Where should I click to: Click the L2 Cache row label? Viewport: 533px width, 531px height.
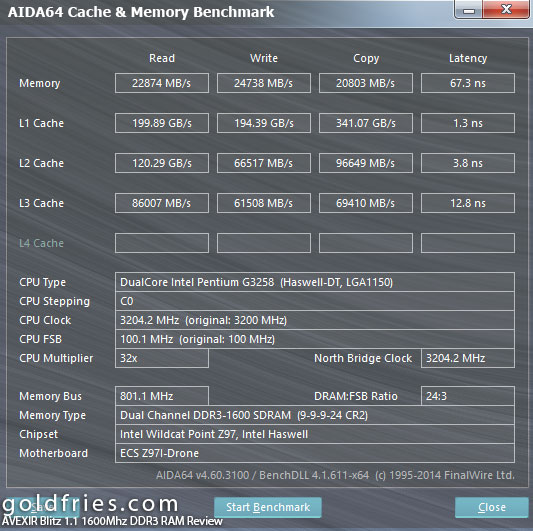point(41,163)
